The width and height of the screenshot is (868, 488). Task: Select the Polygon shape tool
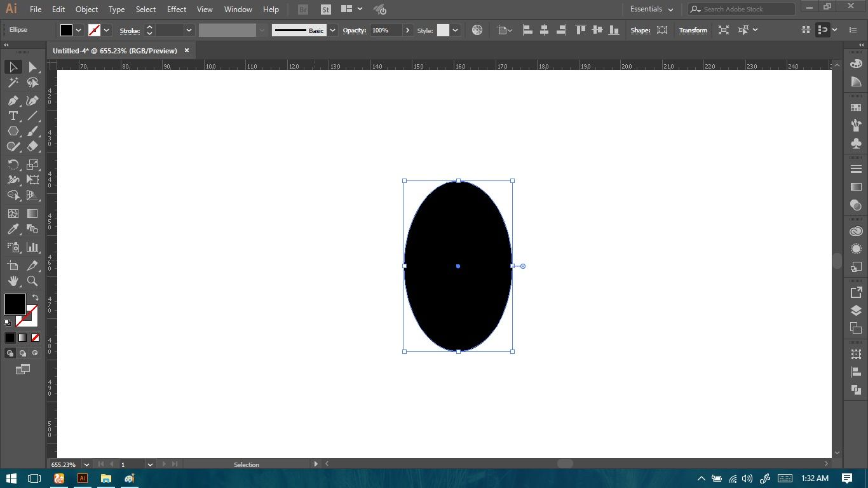coord(13,131)
